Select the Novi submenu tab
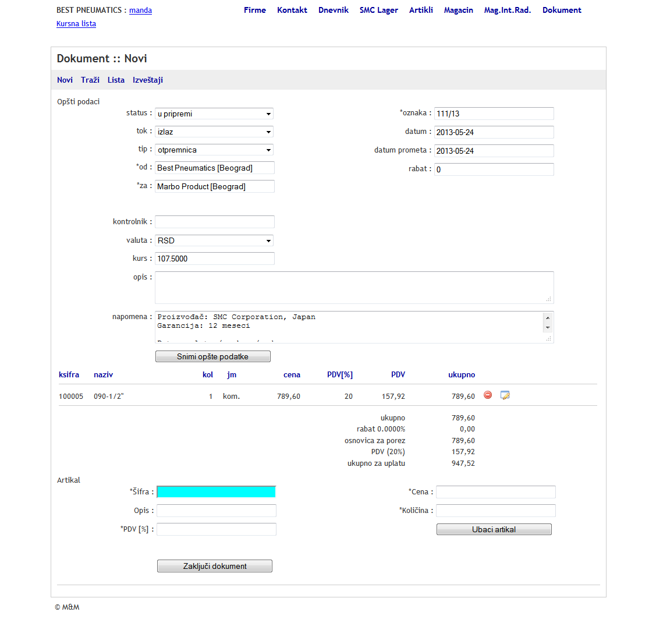Viewport: 656px width, 644px height. click(65, 80)
